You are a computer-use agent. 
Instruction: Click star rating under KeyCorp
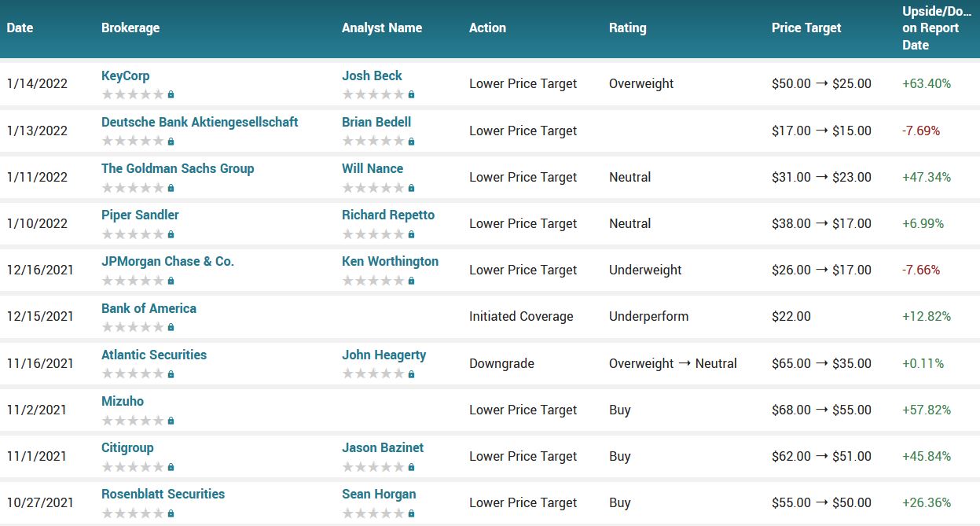click(x=133, y=94)
